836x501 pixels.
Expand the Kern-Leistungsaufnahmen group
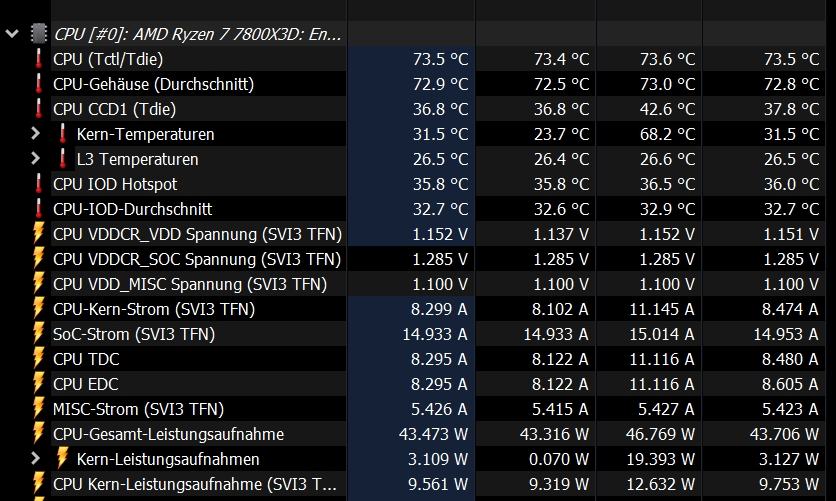click(35, 459)
